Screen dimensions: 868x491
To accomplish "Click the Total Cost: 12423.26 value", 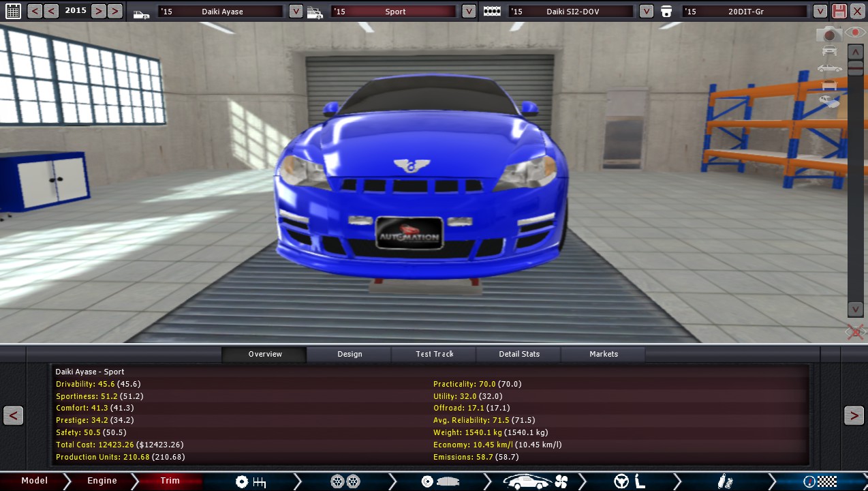I will tap(120, 445).
